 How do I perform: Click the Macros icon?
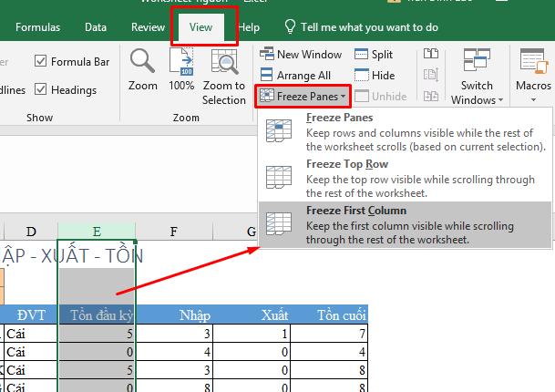click(x=534, y=61)
